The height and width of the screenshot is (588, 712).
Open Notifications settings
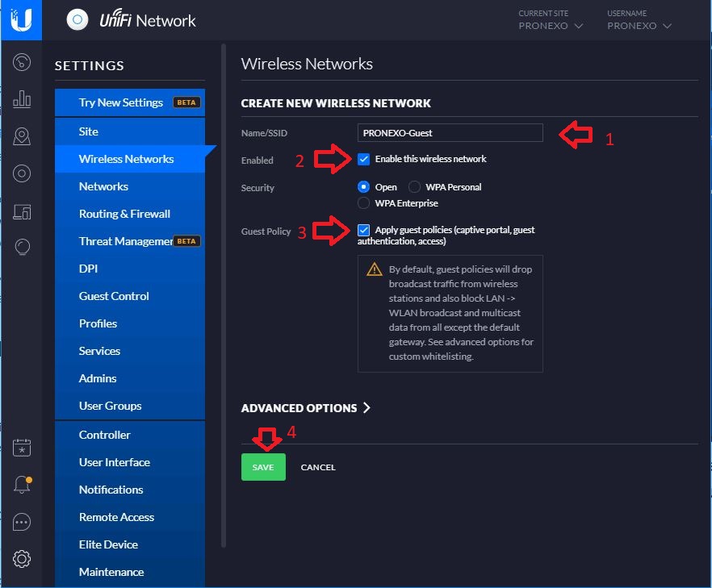(x=130, y=490)
